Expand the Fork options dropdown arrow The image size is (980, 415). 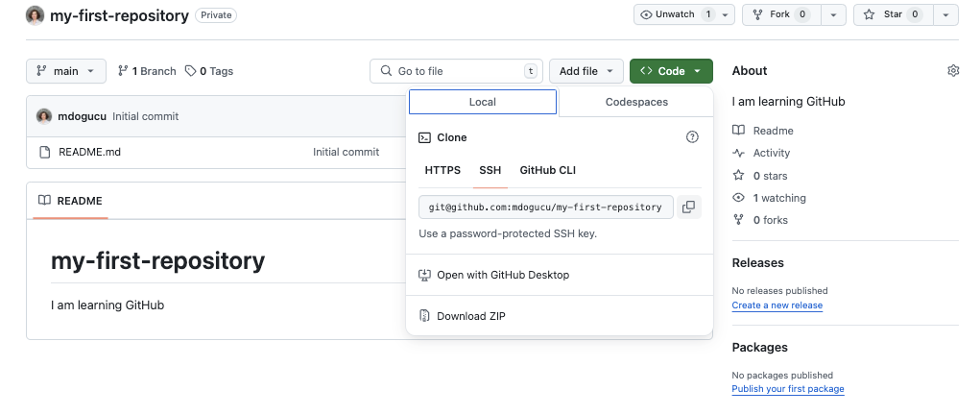click(x=833, y=14)
